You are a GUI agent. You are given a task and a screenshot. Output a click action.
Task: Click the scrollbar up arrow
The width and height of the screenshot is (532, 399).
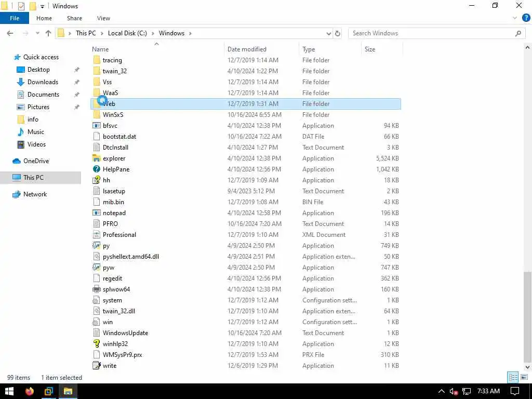coord(527,48)
